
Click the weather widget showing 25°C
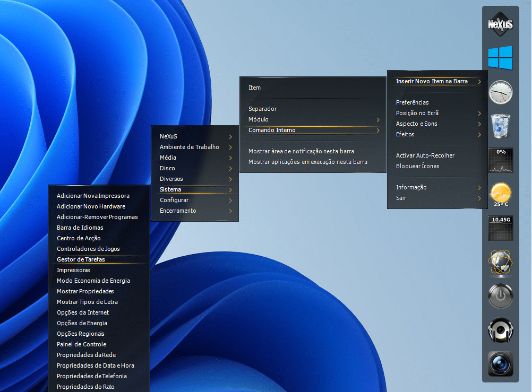click(500, 194)
